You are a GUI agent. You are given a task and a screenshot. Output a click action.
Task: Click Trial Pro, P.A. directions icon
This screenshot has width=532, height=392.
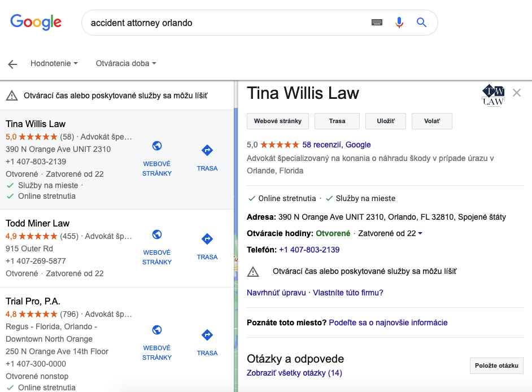[207, 335]
